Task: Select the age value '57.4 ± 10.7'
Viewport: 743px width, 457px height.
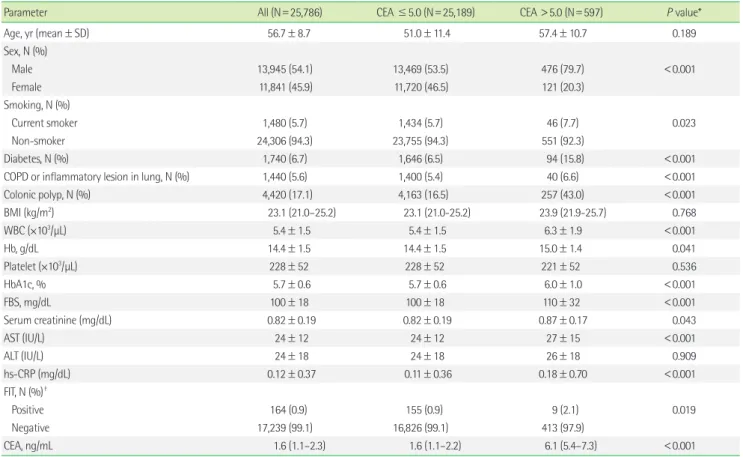Action: [562, 33]
